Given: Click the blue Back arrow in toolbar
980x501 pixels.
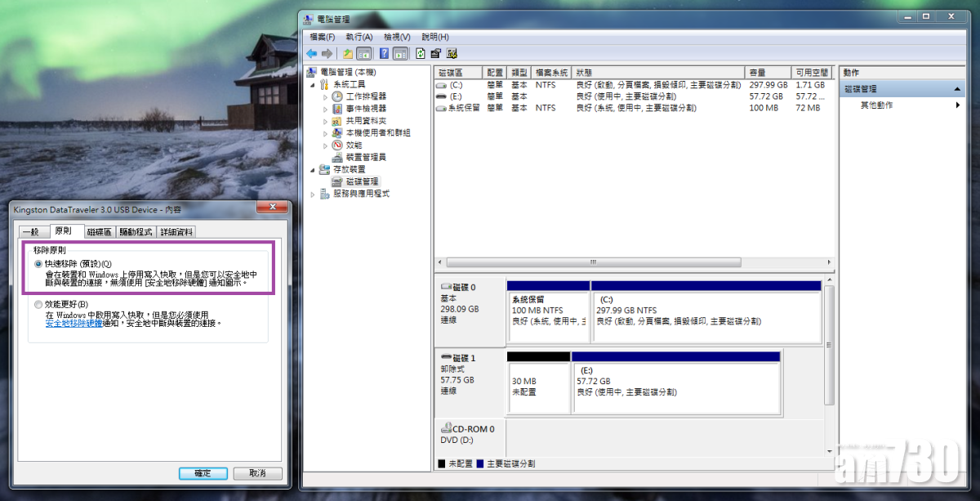Looking at the screenshot, I should pos(312,54).
